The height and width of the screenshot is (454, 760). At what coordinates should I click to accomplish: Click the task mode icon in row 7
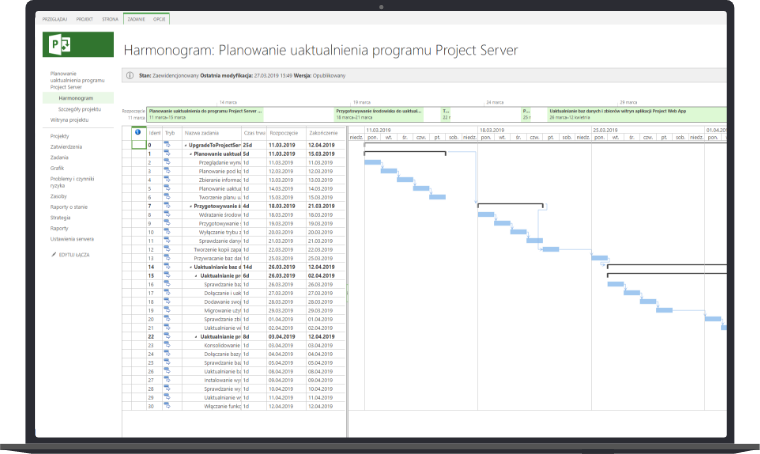point(167,206)
